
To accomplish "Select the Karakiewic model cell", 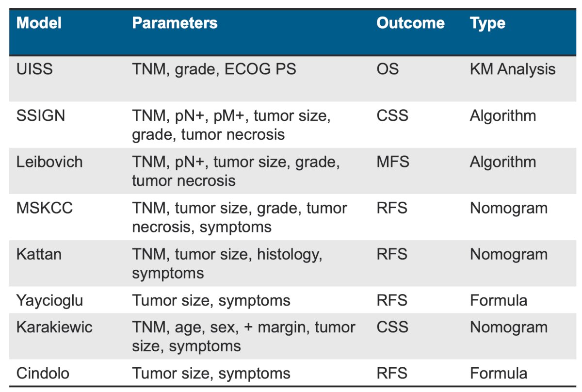I will [x=54, y=327].
